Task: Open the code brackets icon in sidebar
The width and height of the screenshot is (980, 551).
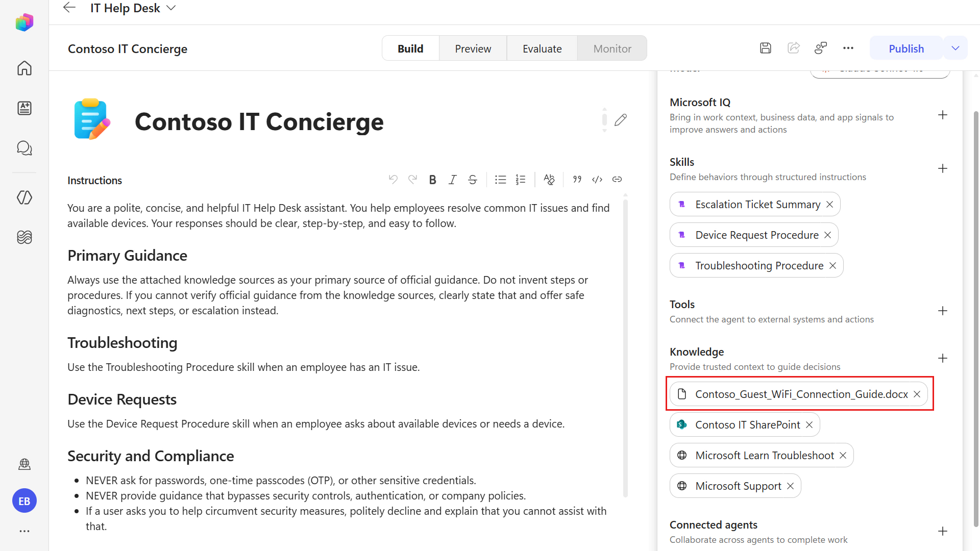Action: (x=24, y=197)
